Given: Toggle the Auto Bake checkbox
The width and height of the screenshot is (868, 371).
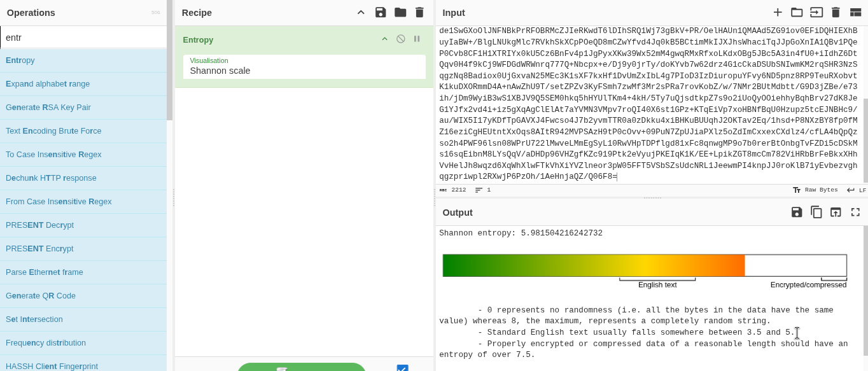Looking at the screenshot, I should pyautogui.click(x=402, y=368).
